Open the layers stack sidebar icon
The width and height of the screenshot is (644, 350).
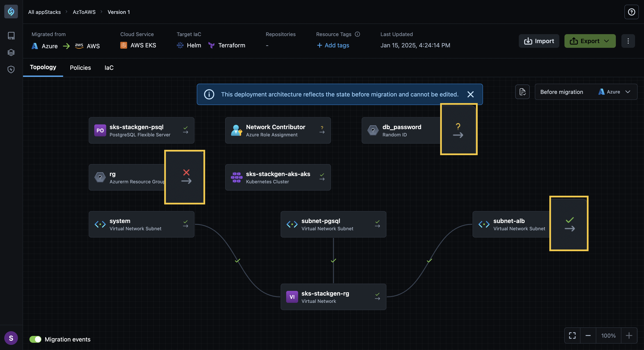click(x=11, y=52)
